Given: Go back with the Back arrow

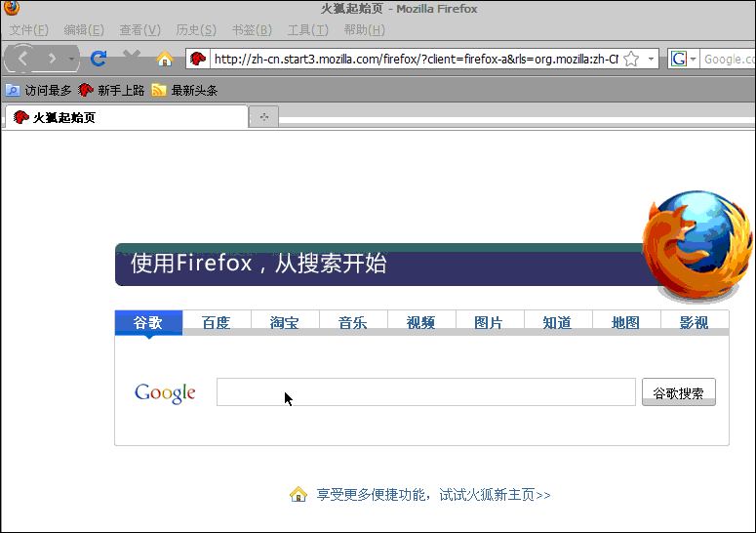Looking at the screenshot, I should click(22, 59).
